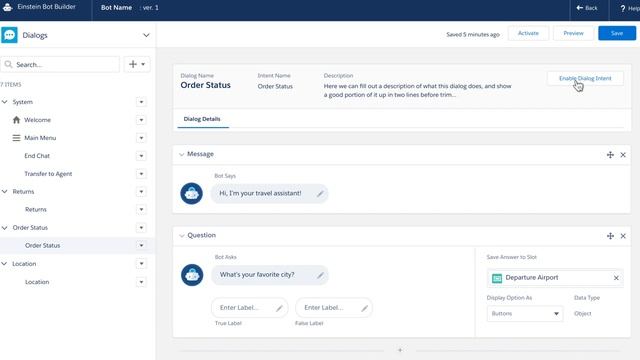Open the Order Status group action menu
The width and height of the screenshot is (640, 360).
(x=141, y=228)
